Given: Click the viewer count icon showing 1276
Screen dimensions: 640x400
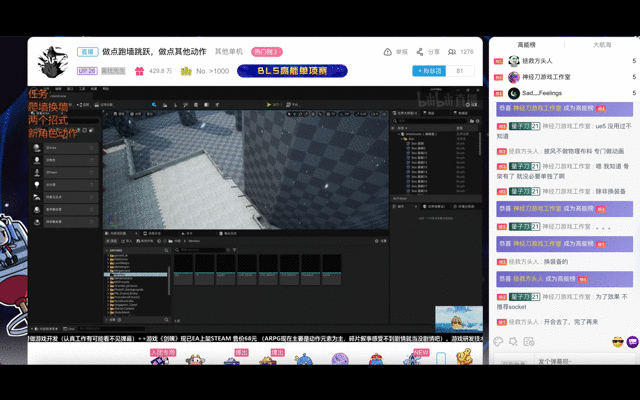Looking at the screenshot, I should tap(452, 52).
